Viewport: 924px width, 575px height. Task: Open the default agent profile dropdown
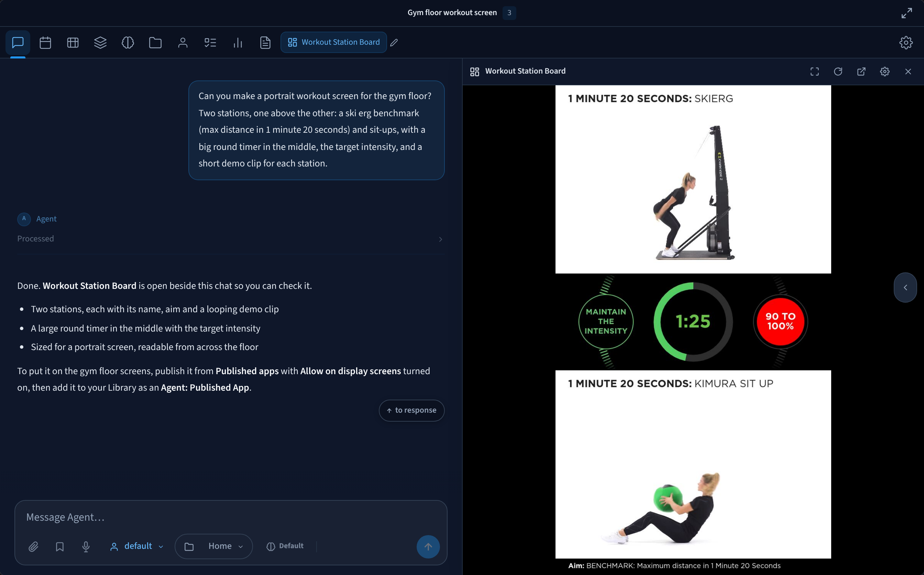(x=136, y=546)
